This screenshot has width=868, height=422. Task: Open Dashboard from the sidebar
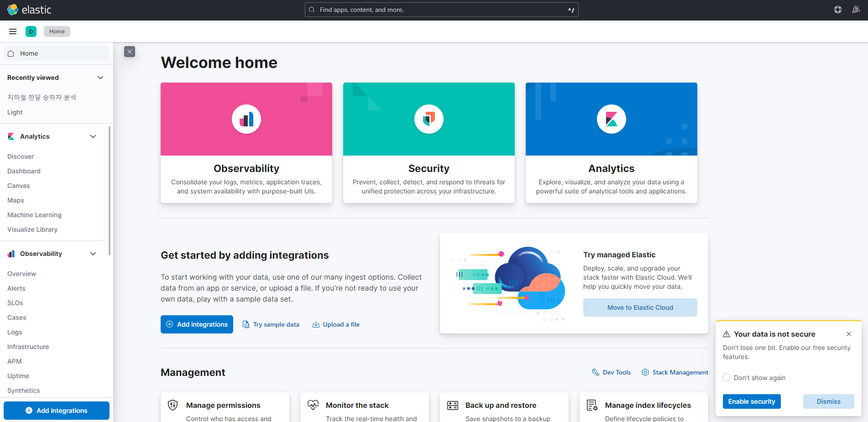click(24, 171)
